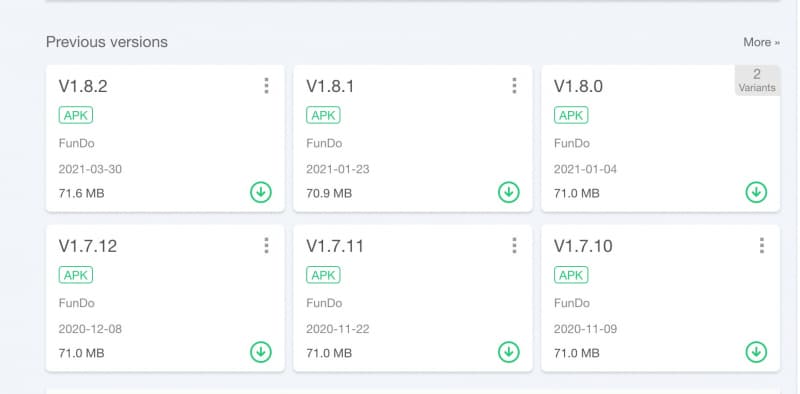This screenshot has width=800, height=394.
Task: Show the 2 Variants of V1.8.0
Action: [757, 81]
